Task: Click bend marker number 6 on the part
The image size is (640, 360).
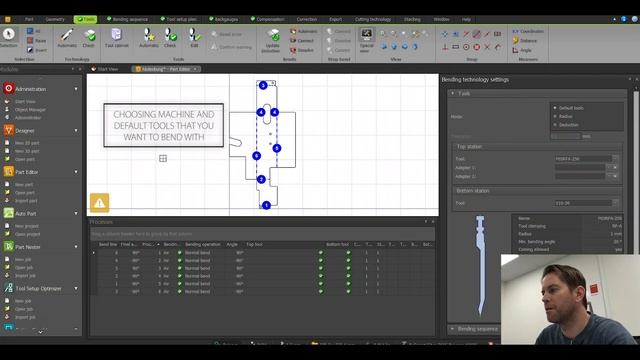Action: coord(256,156)
